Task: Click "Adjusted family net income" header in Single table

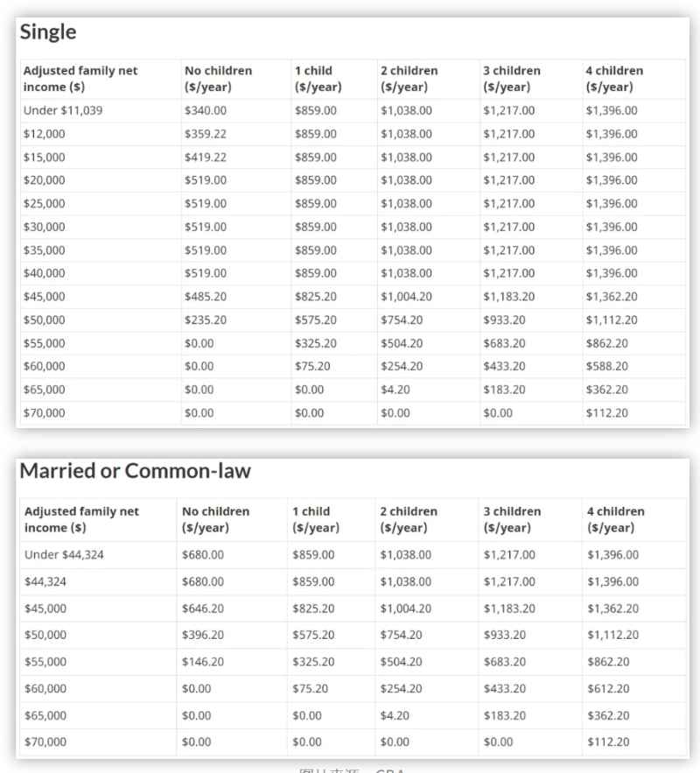Action: 80,79
